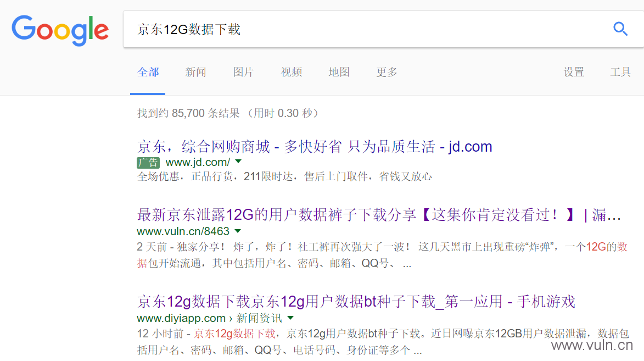Open the 最新京东泄露12G的用户数据 result title
This screenshot has height=361, width=644.
click(379, 215)
